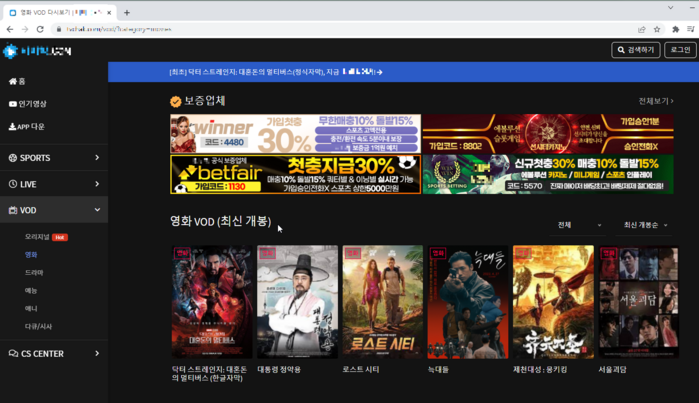Collapse the VOD sidebar section
Screen dimensions: 699x403
(54, 210)
